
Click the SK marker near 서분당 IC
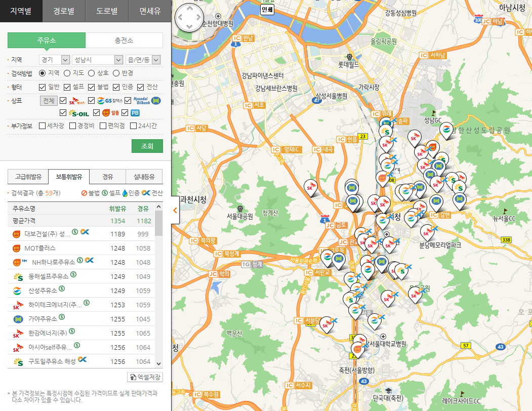(x=326, y=324)
